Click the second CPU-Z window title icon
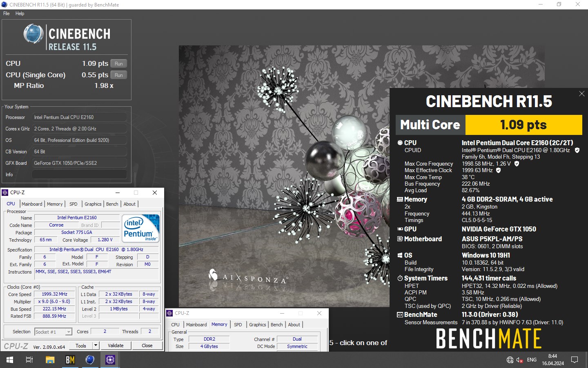Image resolution: width=588 pixels, height=368 pixels. pyautogui.click(x=170, y=313)
